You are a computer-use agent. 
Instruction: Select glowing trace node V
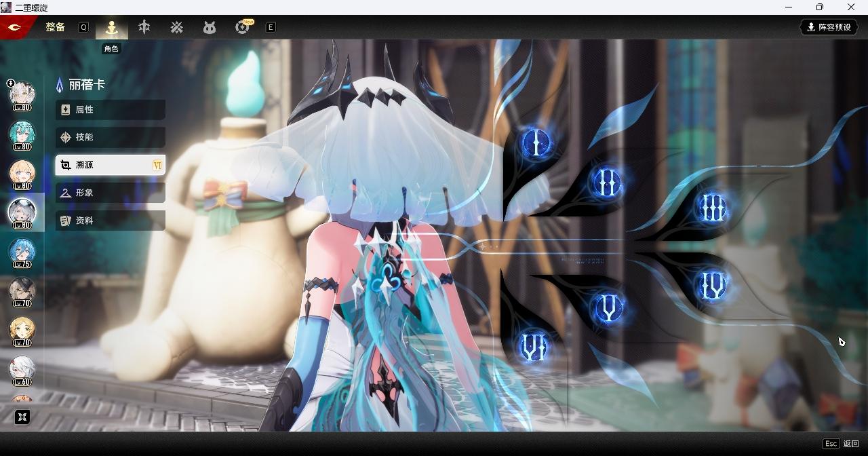pyautogui.click(x=608, y=309)
